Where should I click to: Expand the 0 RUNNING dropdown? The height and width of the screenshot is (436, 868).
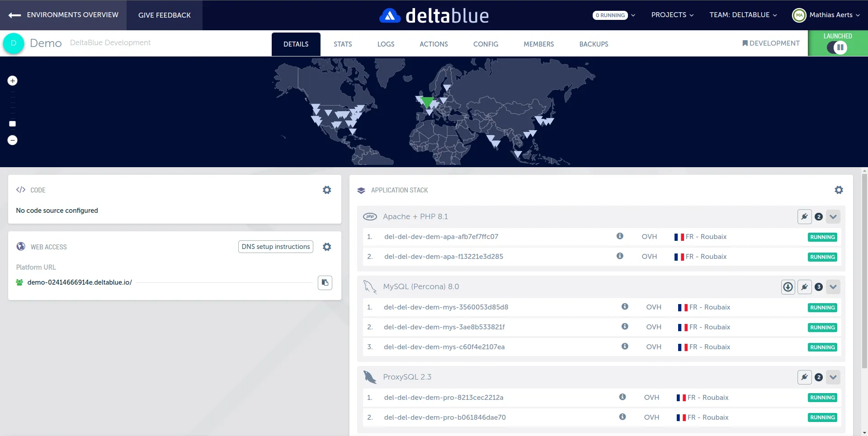613,15
